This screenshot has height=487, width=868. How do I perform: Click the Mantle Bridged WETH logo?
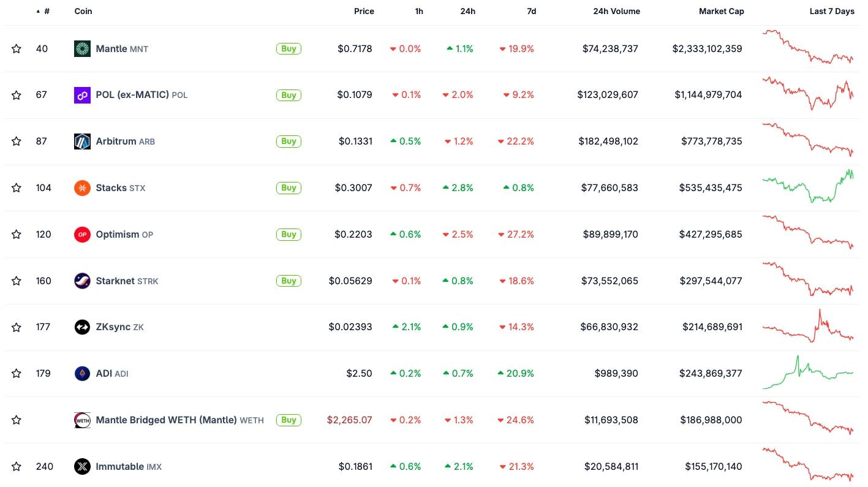tap(82, 420)
